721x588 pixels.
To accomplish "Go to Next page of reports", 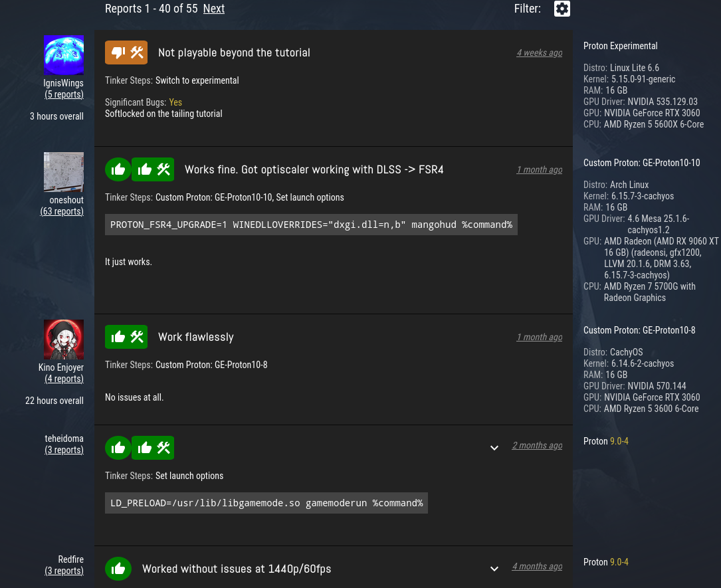I will [x=214, y=9].
